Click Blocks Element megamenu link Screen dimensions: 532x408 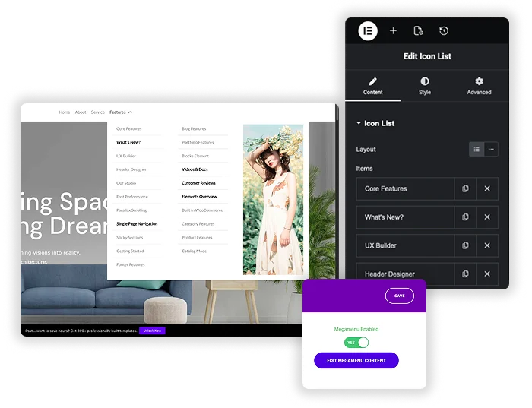pos(195,156)
